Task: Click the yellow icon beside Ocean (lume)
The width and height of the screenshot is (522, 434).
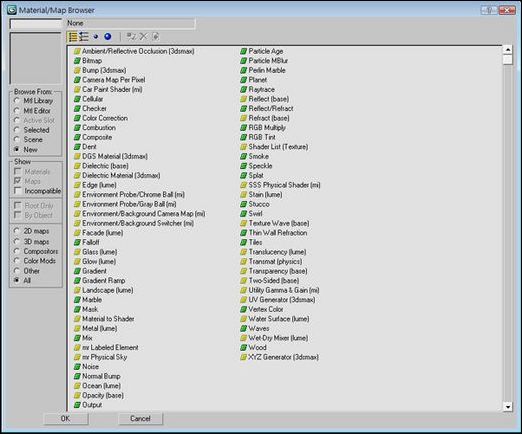Action: coord(77,386)
